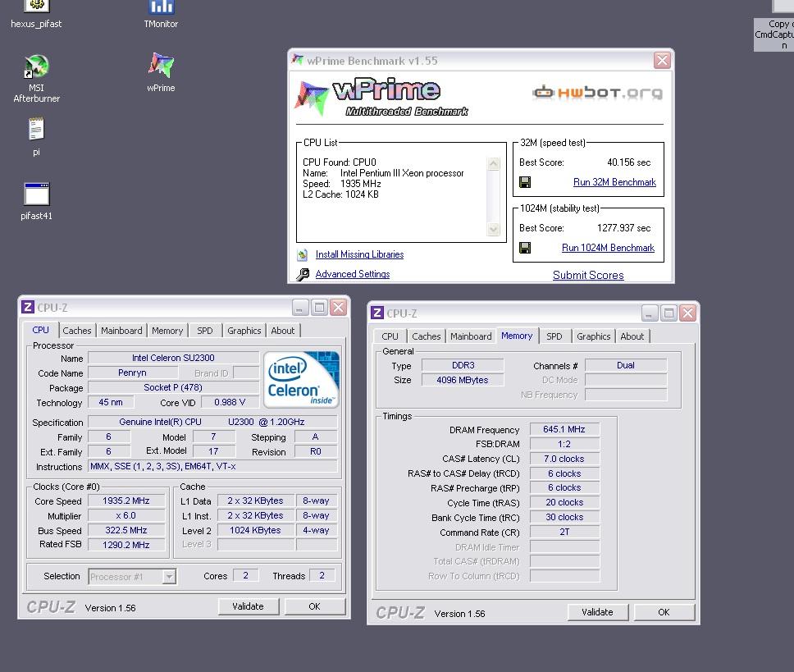Open the wPrime desktop icon
The height and width of the screenshot is (672, 794).
click(161, 66)
